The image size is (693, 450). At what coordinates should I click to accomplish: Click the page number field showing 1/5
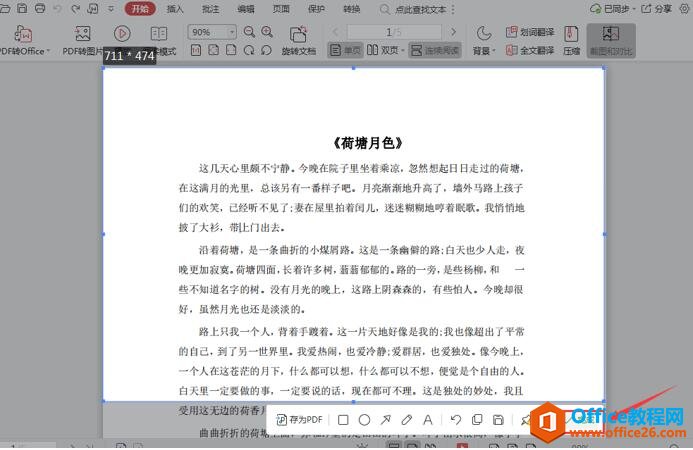(x=394, y=32)
